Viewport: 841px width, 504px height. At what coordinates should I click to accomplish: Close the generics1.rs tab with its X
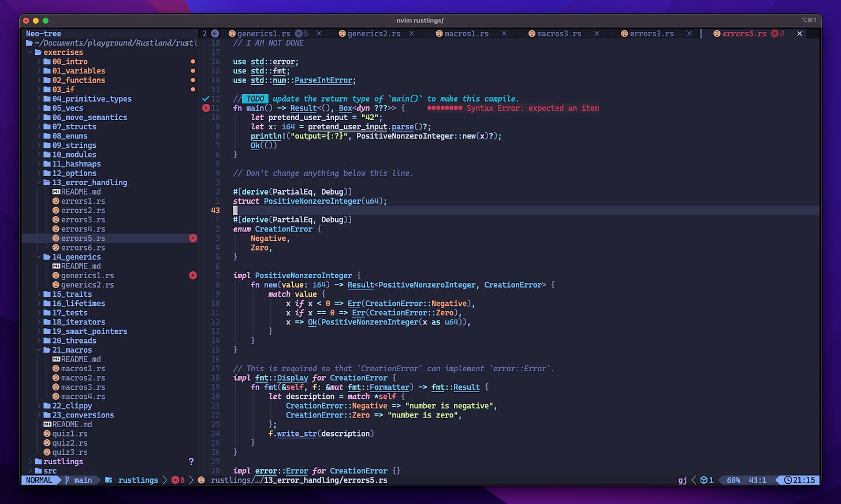(319, 33)
